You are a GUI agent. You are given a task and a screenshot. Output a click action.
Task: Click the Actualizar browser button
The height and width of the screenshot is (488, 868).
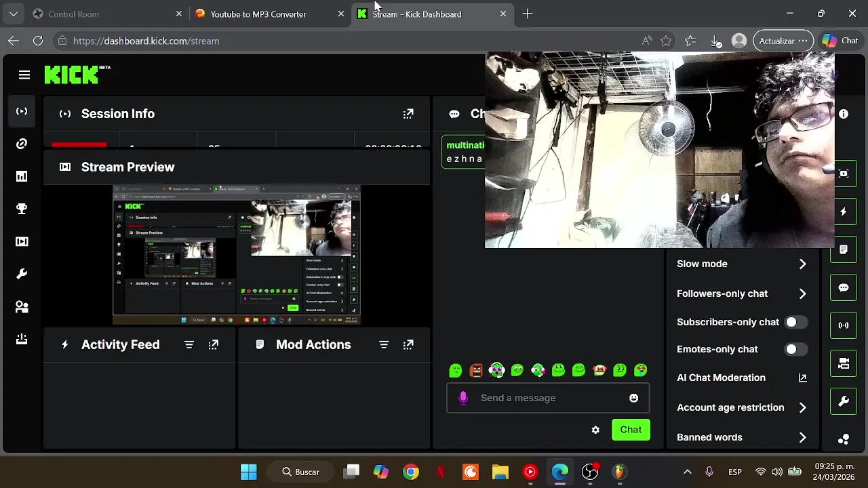783,41
